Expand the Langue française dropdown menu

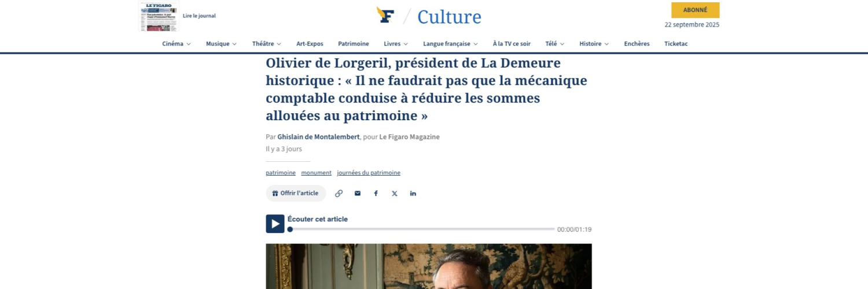(x=451, y=44)
